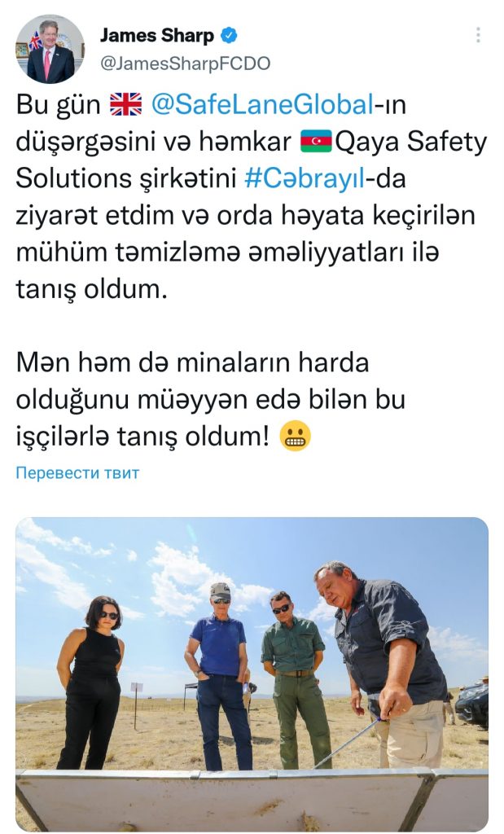Image resolution: width=504 pixels, height=834 pixels.
Task: Open the #Cəbrayıl hashtag
Action: tap(305, 178)
